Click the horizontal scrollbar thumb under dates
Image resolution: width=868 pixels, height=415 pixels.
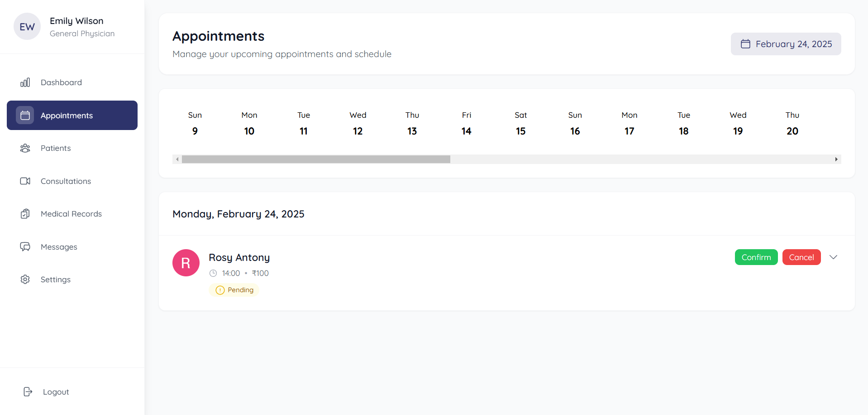(x=316, y=159)
